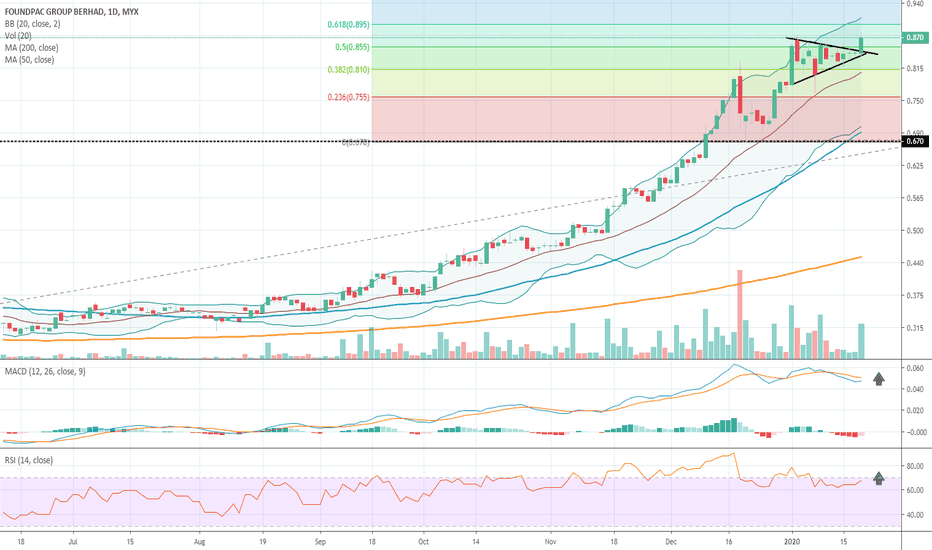The image size is (932, 550).
Task: Select the 0.618(0.895) Fibonacci level label
Action: tap(348, 24)
